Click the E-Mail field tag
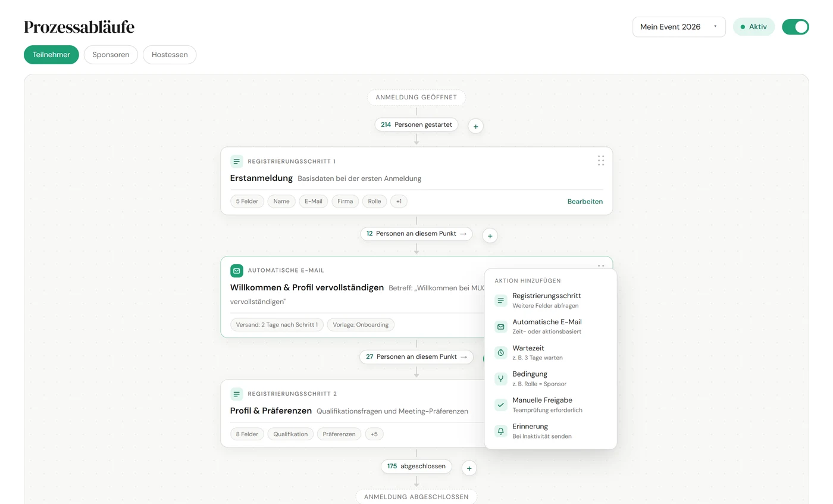The image size is (833, 504). point(314,201)
